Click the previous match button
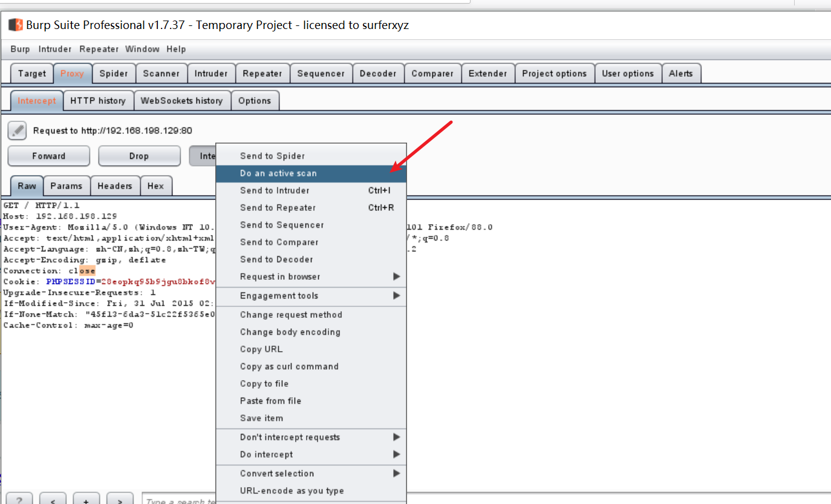Viewport: 831px width, 504px height. point(53,499)
